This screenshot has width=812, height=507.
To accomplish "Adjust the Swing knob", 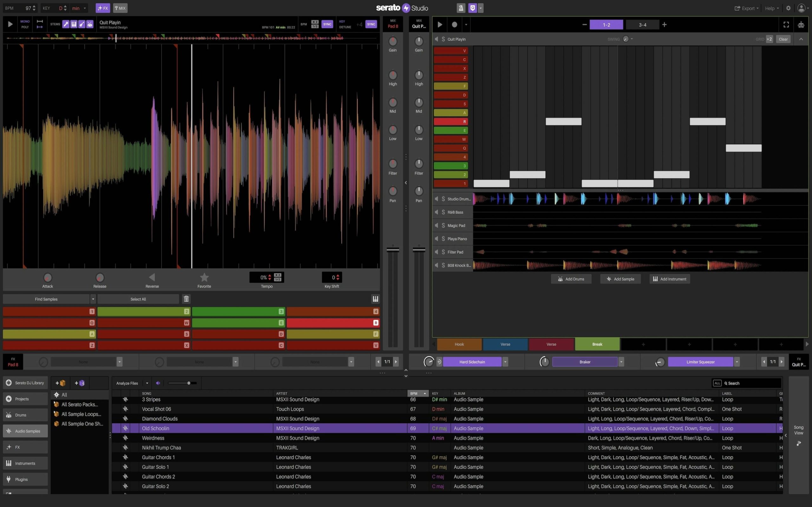I will coord(625,39).
